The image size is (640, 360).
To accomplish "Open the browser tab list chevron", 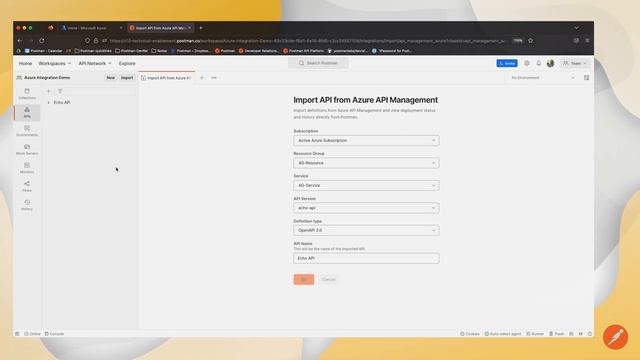I will [x=576, y=28].
